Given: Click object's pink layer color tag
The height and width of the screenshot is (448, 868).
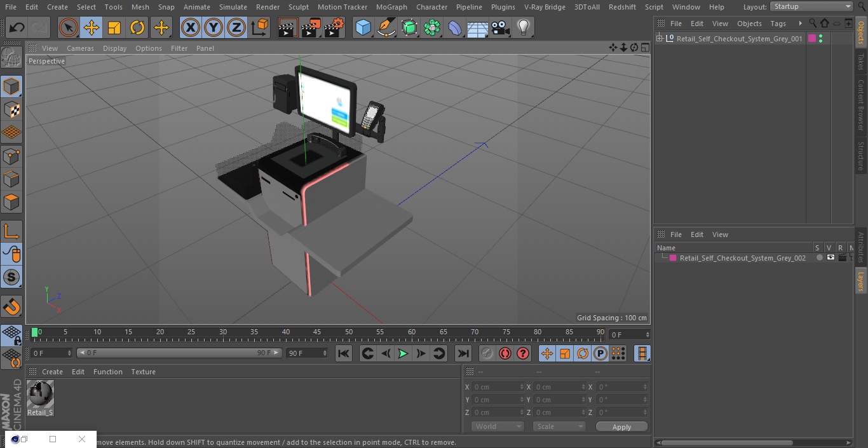Looking at the screenshot, I should pos(811,39).
